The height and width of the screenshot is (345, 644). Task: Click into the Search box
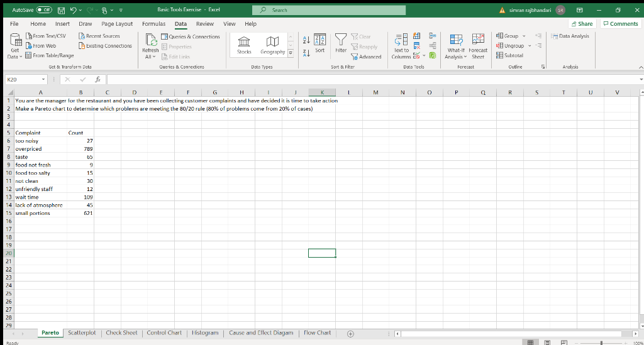tap(328, 10)
